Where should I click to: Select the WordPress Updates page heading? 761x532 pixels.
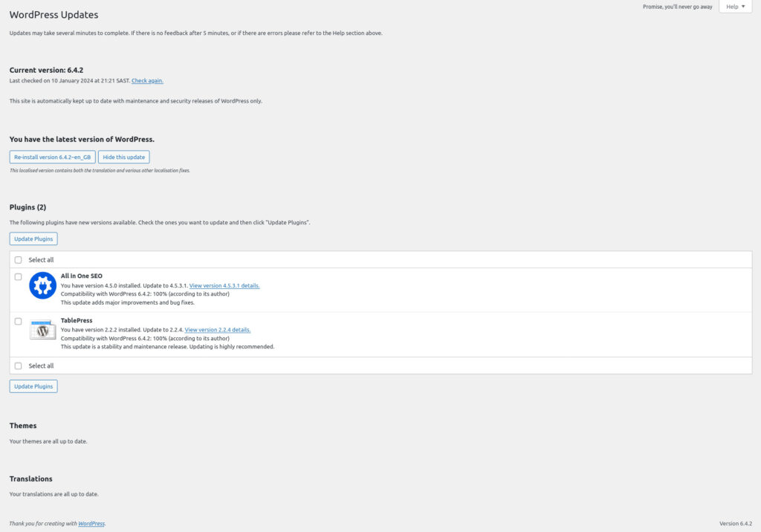[x=54, y=14]
